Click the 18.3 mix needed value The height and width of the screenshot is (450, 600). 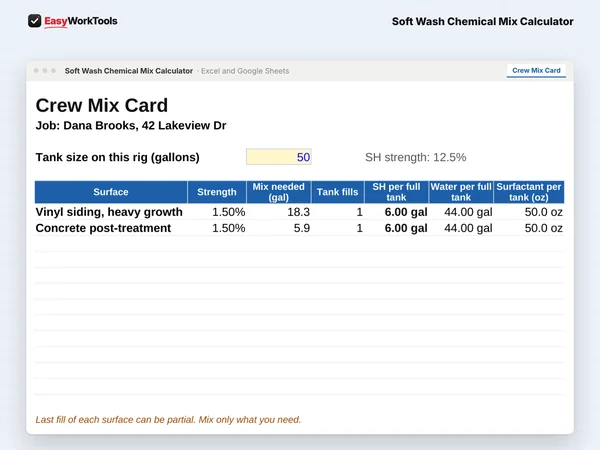pyautogui.click(x=298, y=212)
